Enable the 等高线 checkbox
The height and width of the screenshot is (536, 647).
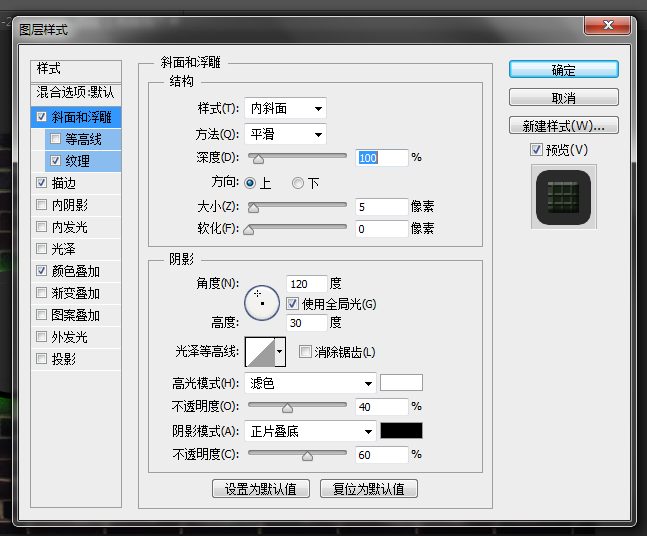pos(57,139)
